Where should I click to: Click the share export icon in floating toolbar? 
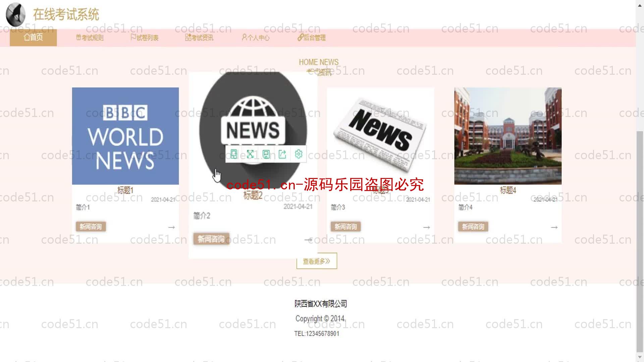coord(282,154)
